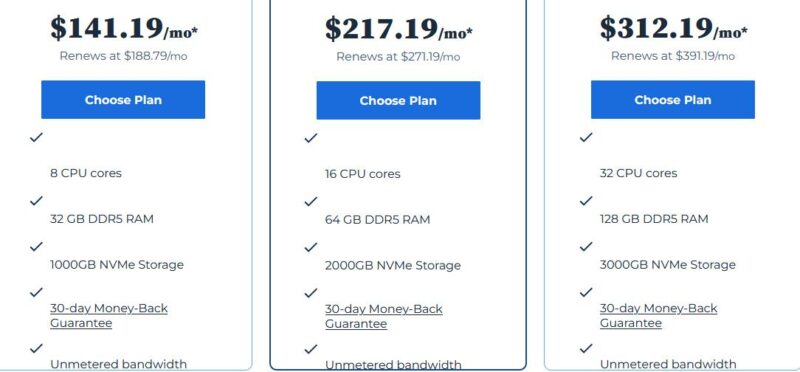
Task: Choose the $217.19/mo plan
Action: coord(398,101)
